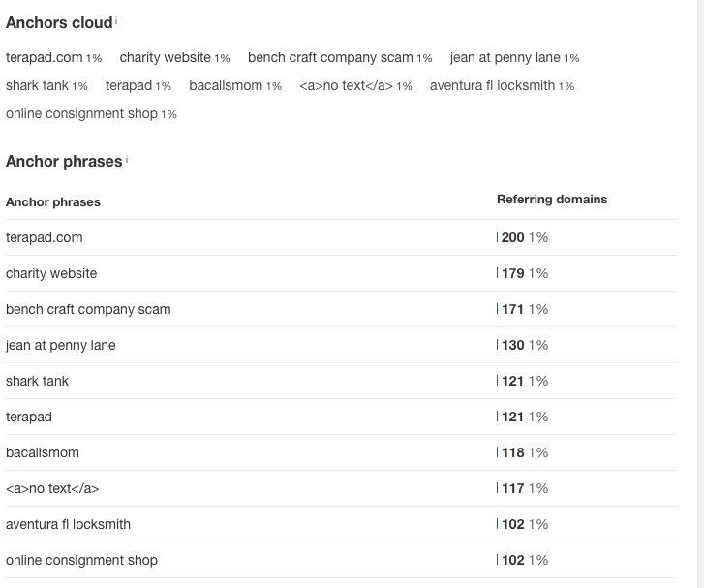Click 'online consignment shop' cloud tag
Viewport: 704px width, 588px height.
[81, 113]
